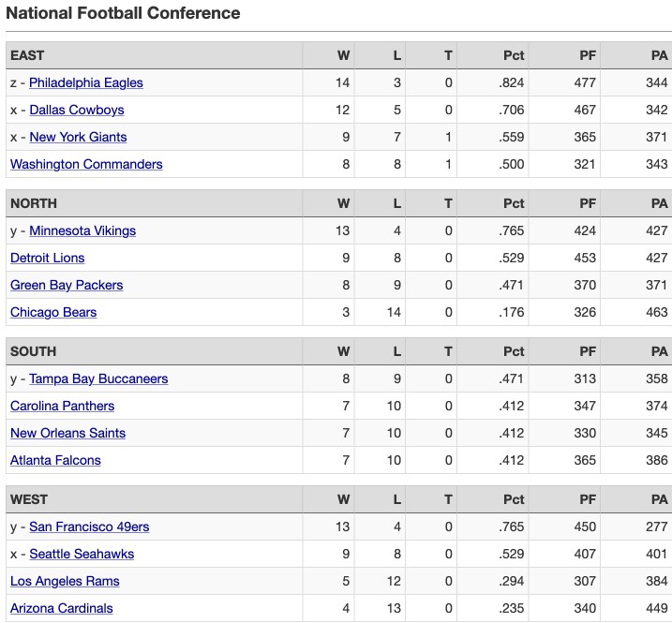Open the Washington Commanders team page

(86, 164)
